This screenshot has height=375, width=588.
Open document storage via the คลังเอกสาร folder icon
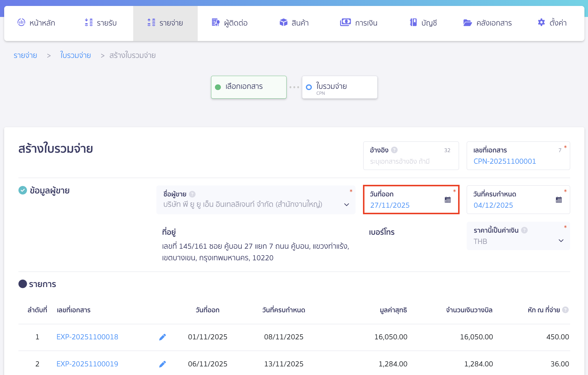tap(468, 22)
